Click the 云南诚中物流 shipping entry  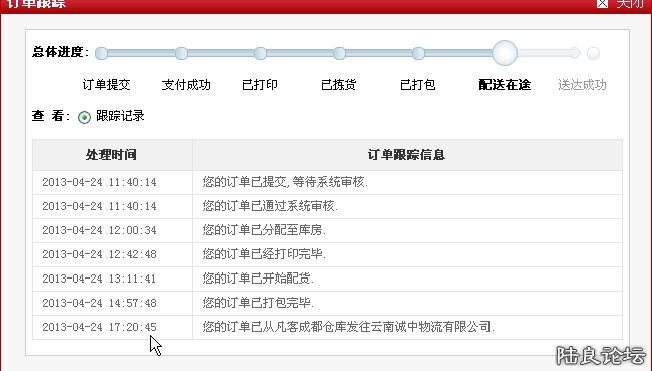point(348,327)
